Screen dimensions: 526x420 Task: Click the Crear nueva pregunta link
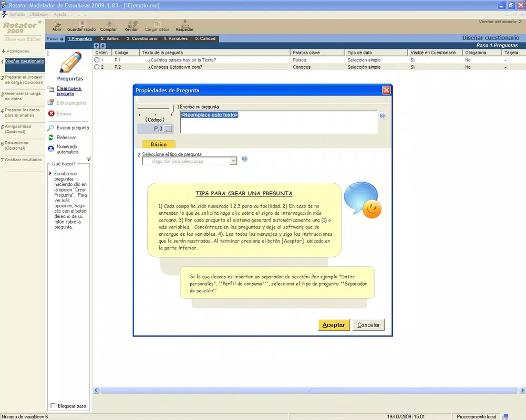(x=69, y=91)
